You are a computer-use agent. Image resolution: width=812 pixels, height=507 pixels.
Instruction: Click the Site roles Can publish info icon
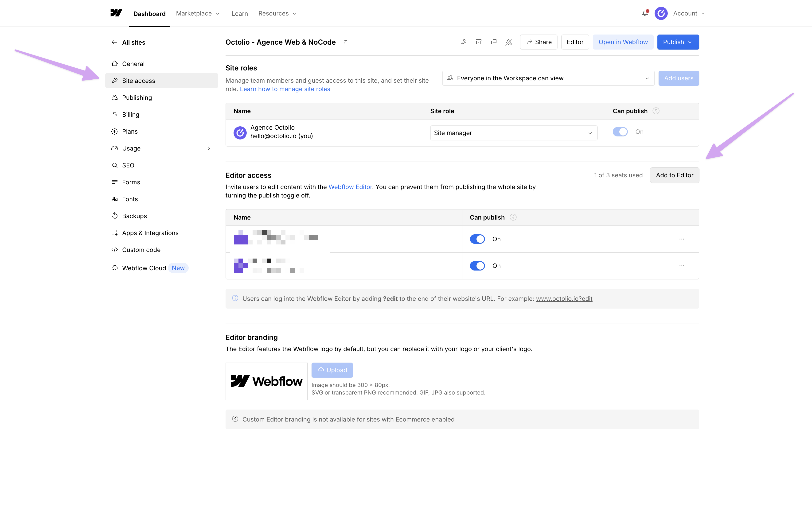656,111
